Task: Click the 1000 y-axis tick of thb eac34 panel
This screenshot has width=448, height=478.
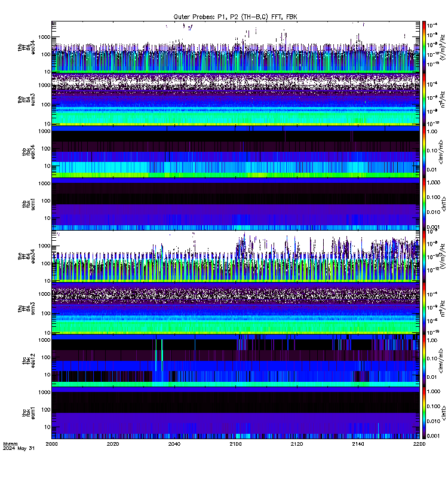Action: click(44, 37)
